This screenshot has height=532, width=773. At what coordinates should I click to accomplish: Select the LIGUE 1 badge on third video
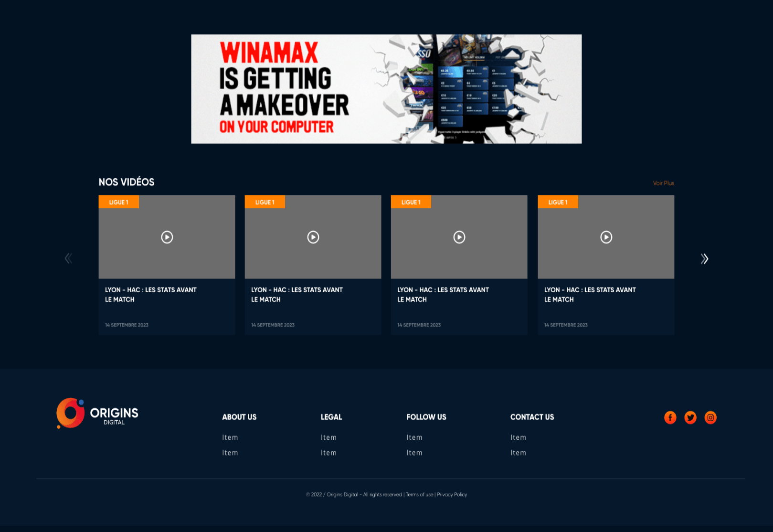pos(411,202)
